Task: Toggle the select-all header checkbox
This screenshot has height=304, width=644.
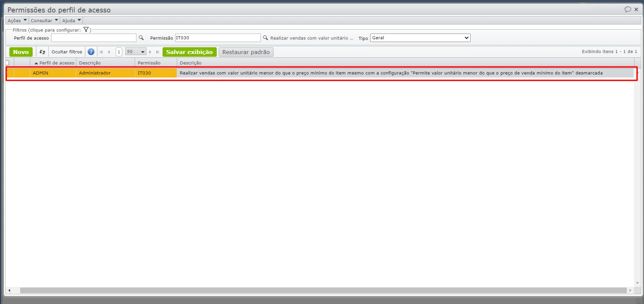Action: tap(7, 63)
